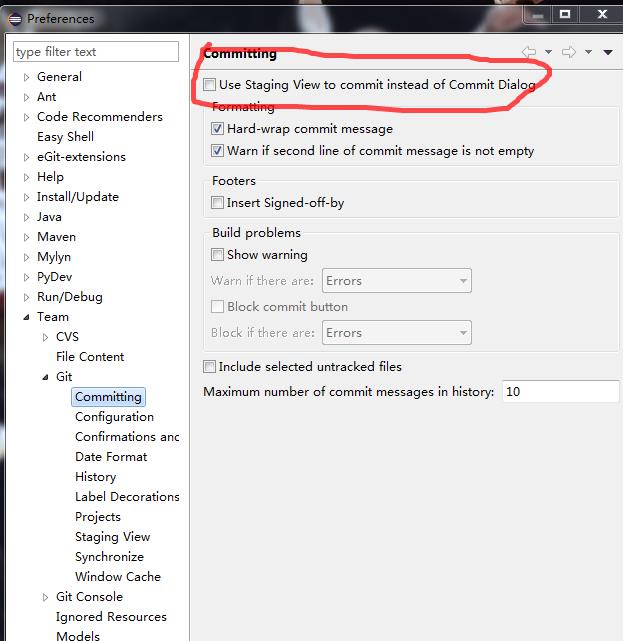This screenshot has width=623, height=641.
Task: Select PyDev label in tree
Action: pos(54,277)
